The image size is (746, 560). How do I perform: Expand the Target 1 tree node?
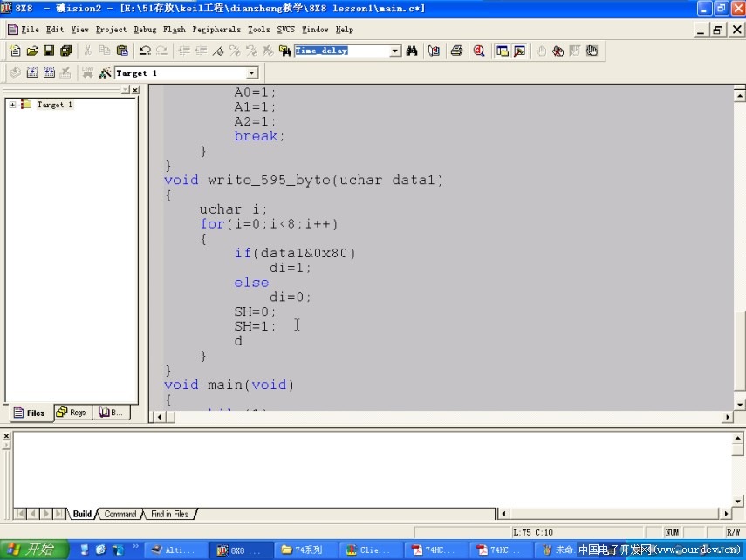click(13, 105)
